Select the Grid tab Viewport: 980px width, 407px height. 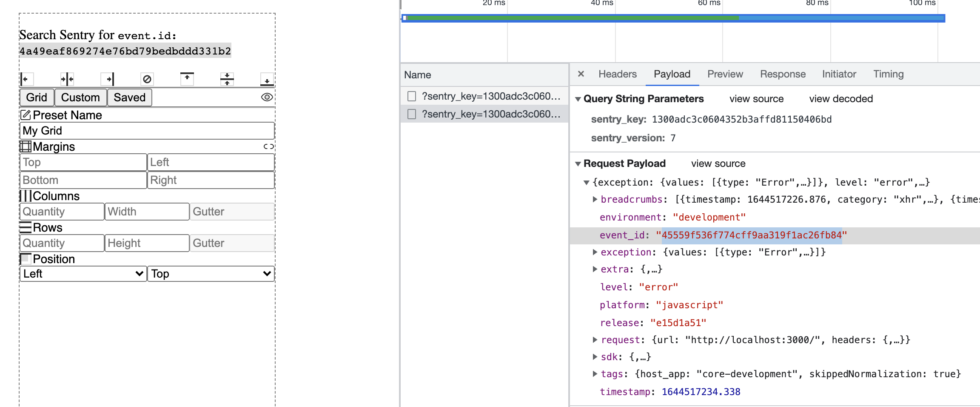(x=37, y=97)
